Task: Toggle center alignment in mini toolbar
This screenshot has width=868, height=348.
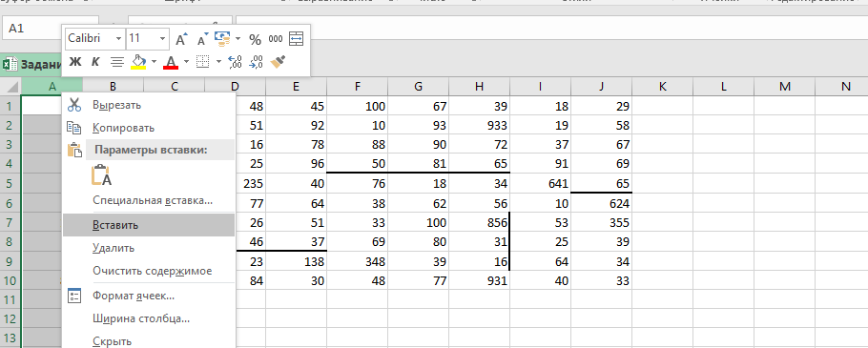Action: coord(116,62)
